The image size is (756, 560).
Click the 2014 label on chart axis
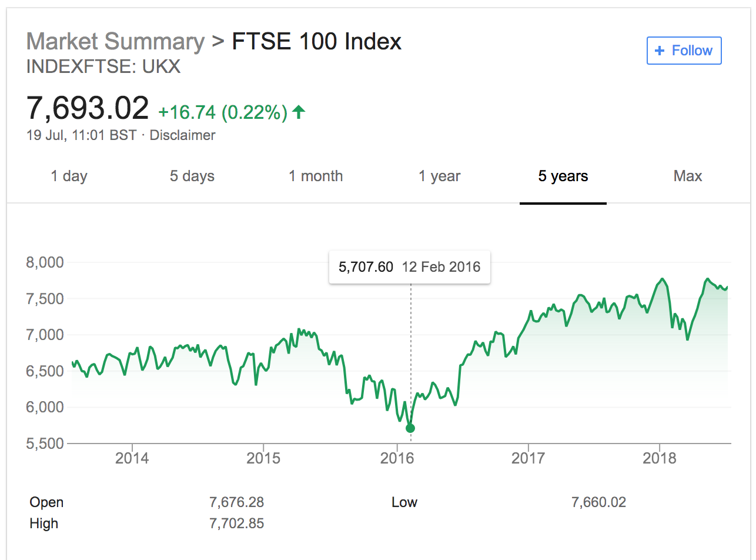pos(132,458)
